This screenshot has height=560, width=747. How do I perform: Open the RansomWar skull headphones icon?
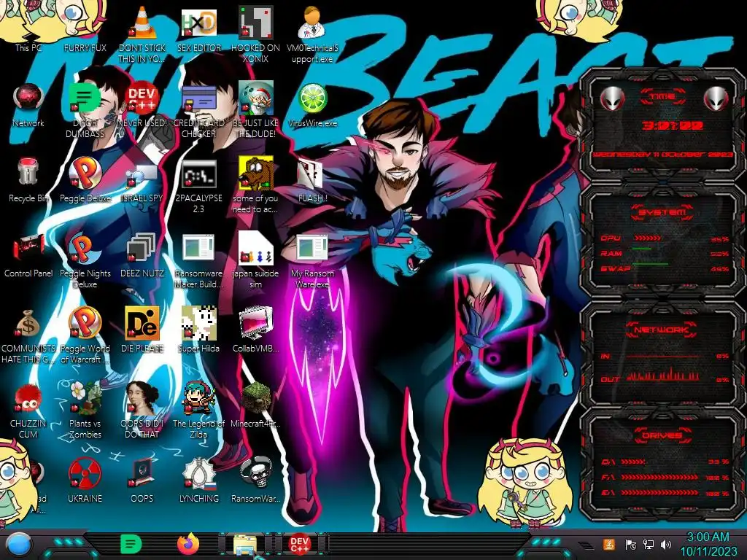click(255, 472)
